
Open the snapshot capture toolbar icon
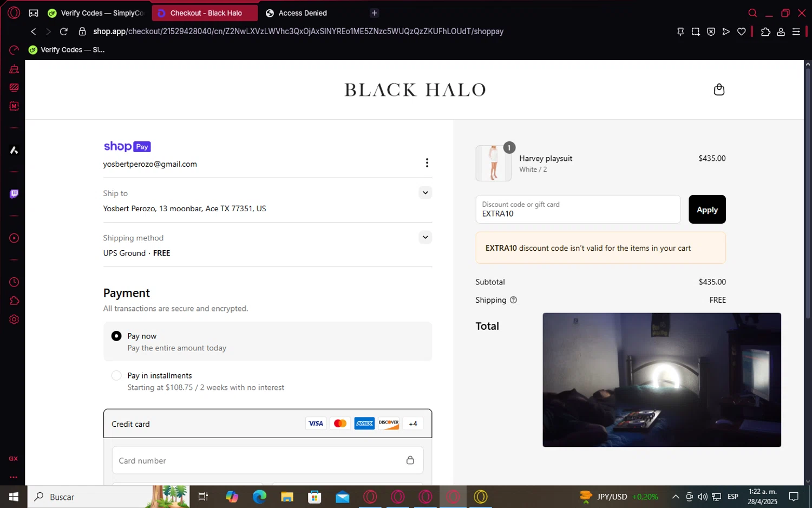point(696,31)
